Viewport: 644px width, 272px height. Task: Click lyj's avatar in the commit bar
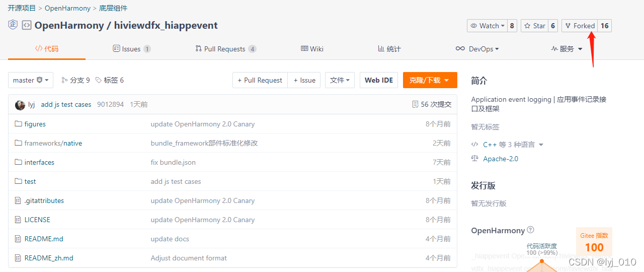coord(20,105)
